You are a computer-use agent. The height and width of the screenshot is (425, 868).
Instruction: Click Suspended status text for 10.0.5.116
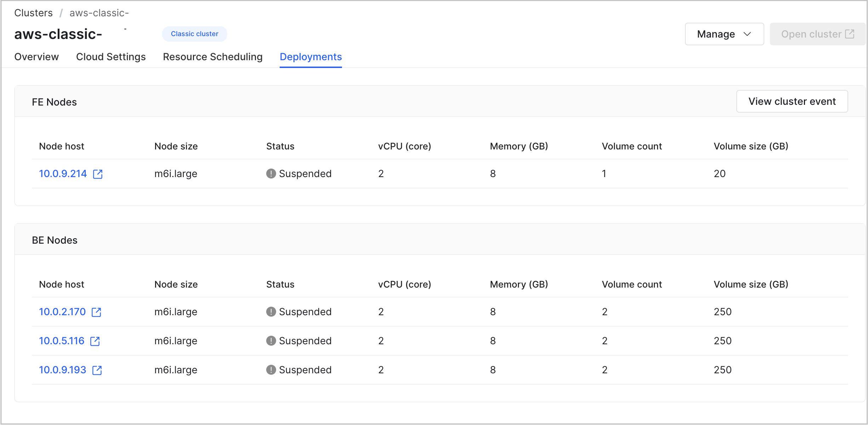pyautogui.click(x=305, y=341)
